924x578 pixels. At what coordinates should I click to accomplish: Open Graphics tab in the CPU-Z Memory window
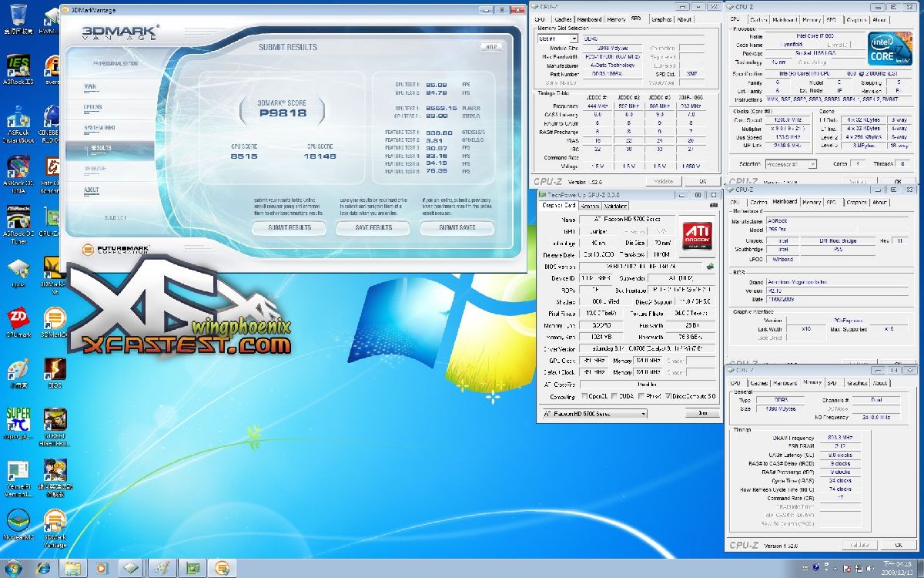point(857,382)
